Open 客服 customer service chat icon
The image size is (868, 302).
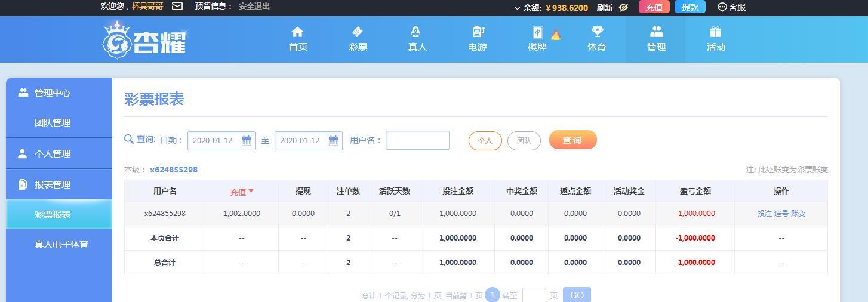[722, 7]
